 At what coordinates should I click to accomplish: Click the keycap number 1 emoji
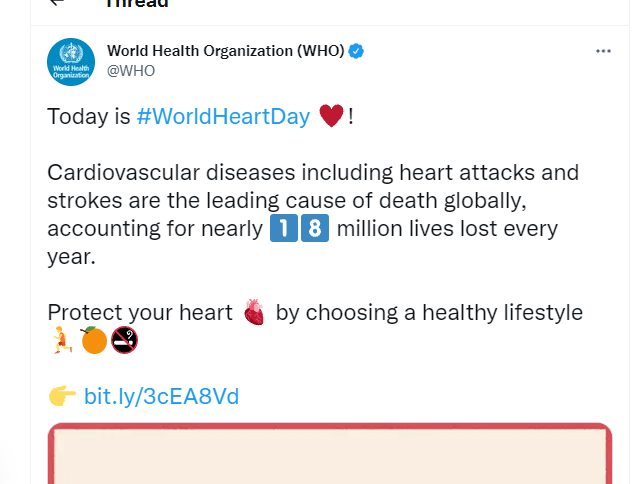[284, 228]
